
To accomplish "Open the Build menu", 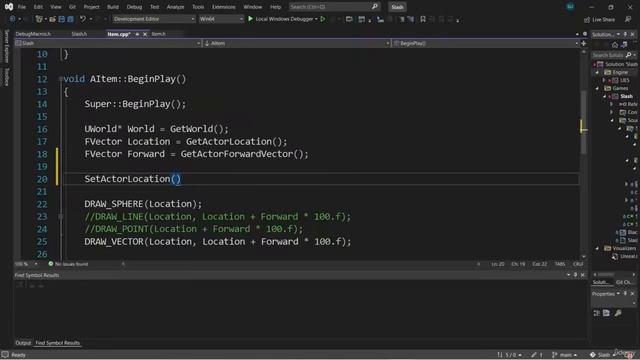I will 113,7.
